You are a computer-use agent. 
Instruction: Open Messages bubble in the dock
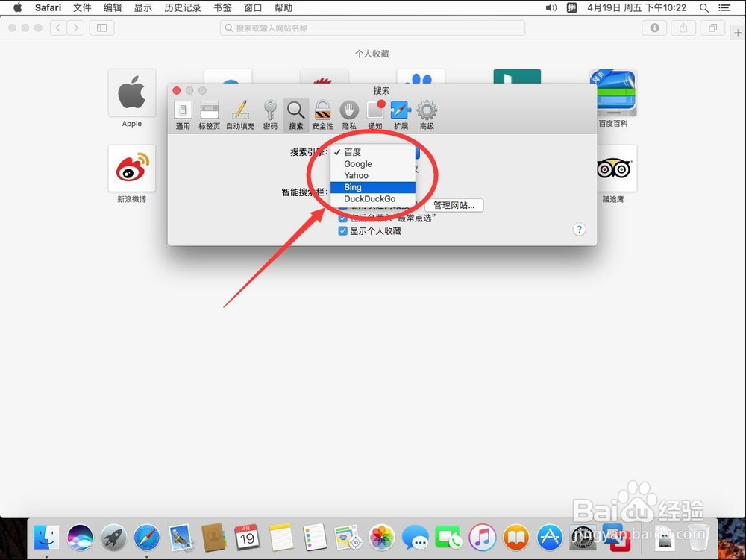tap(415, 538)
